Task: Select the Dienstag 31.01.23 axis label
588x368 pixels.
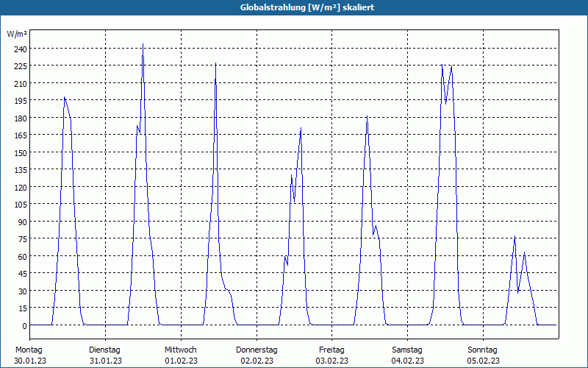Action: 105,355
